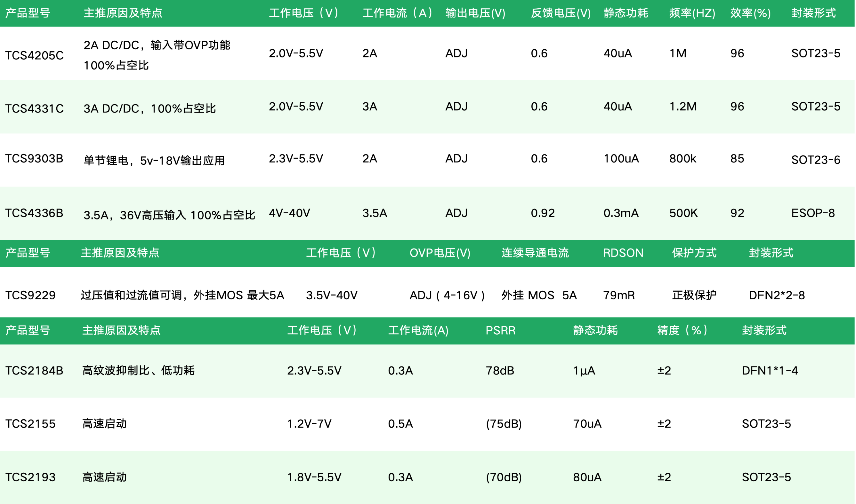The height and width of the screenshot is (504, 856).
Task: Select the PSRR column header
Action: (500, 330)
